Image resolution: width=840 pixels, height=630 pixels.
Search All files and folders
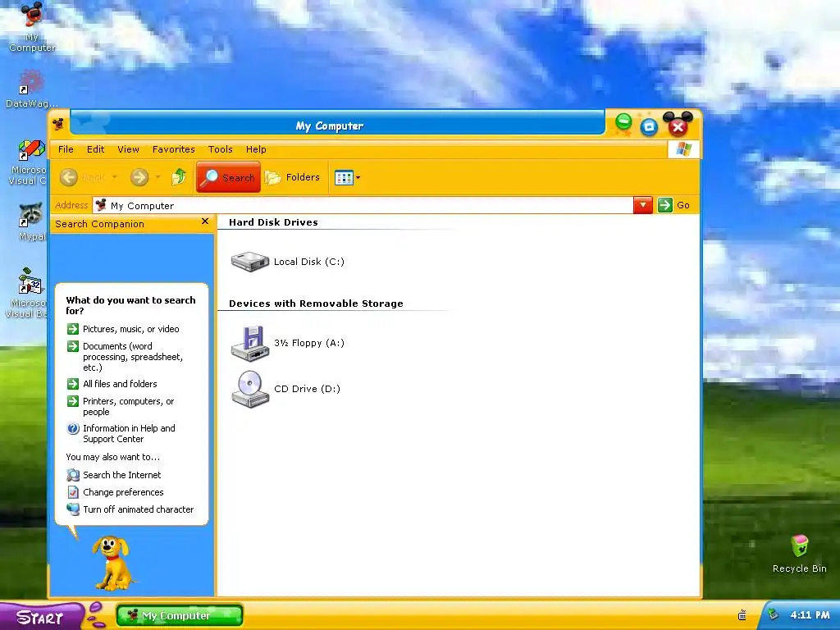112,384
